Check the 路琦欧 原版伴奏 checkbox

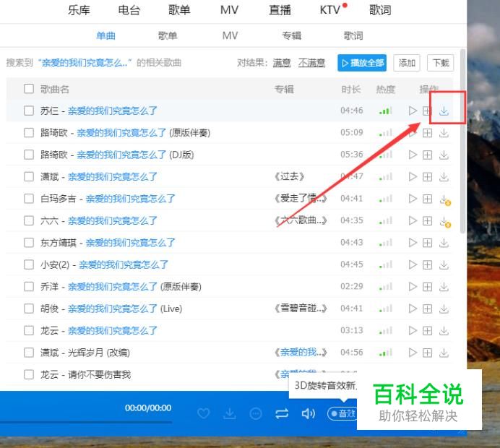pyautogui.click(x=29, y=133)
